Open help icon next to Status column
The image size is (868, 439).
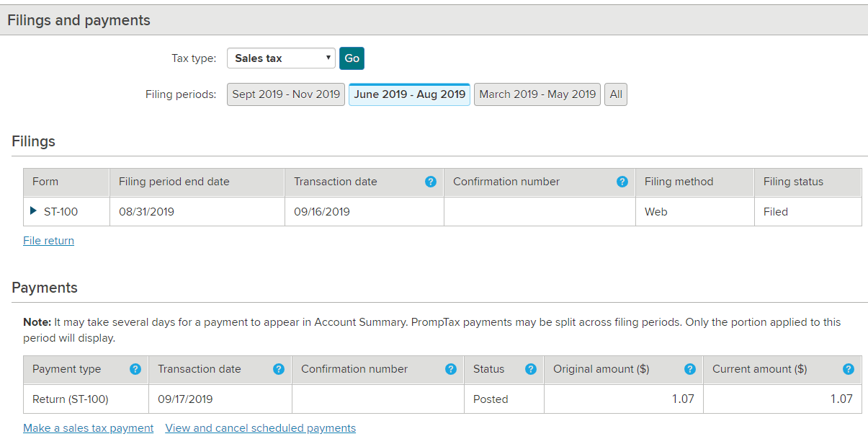531,369
